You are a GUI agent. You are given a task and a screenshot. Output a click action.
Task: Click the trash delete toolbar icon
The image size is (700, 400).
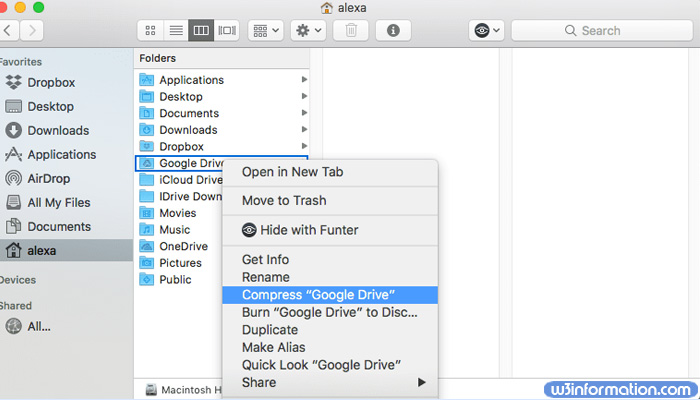[x=351, y=30]
